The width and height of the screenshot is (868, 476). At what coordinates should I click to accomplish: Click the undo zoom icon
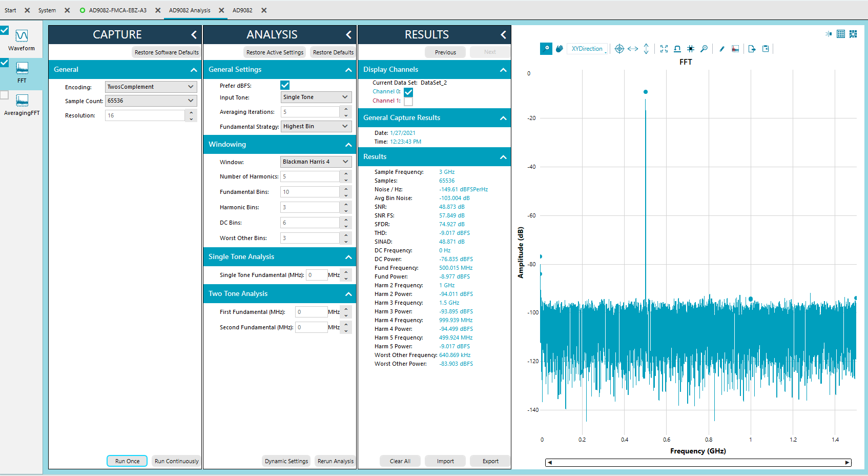pos(677,49)
